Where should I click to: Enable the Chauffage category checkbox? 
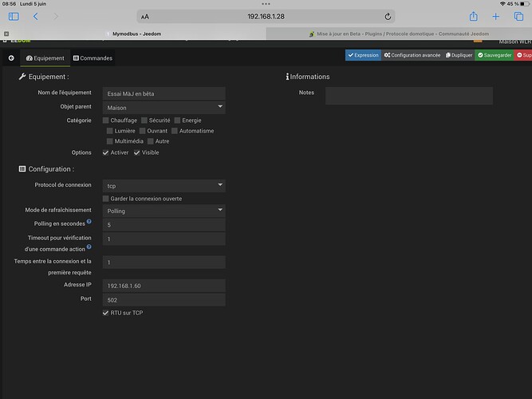[106, 120]
